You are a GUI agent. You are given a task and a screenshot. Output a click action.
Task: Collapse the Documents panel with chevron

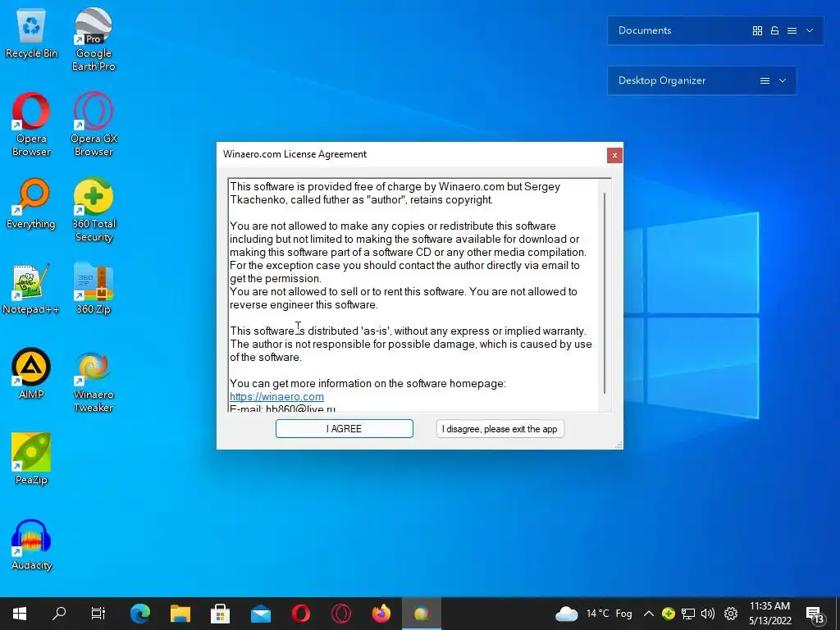coord(810,30)
